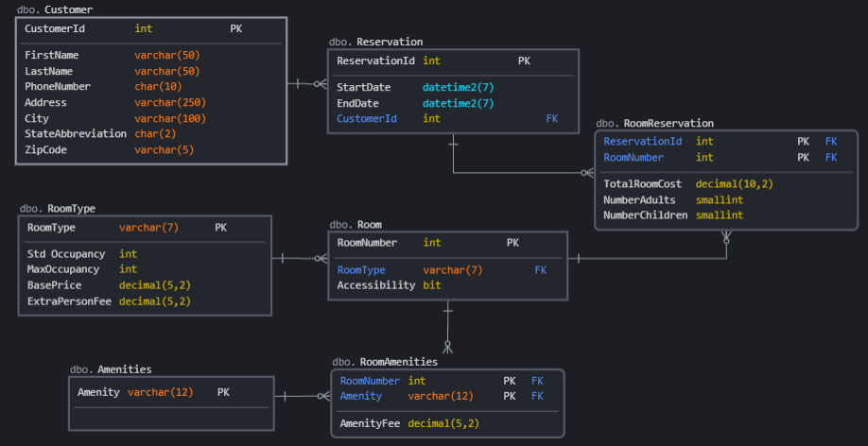Click the varchar(250) data type

[x=170, y=102]
